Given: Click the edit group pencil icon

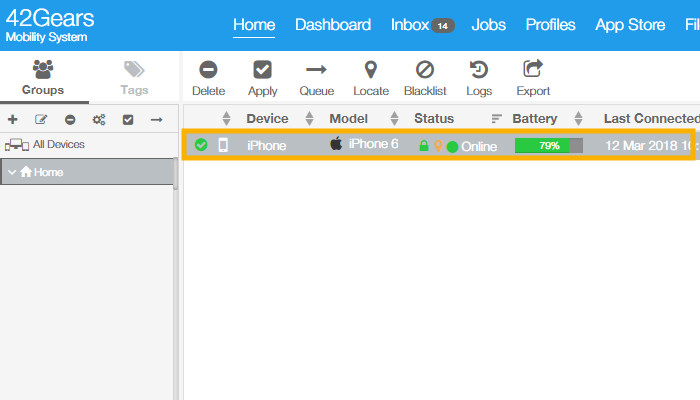Looking at the screenshot, I should [x=41, y=119].
